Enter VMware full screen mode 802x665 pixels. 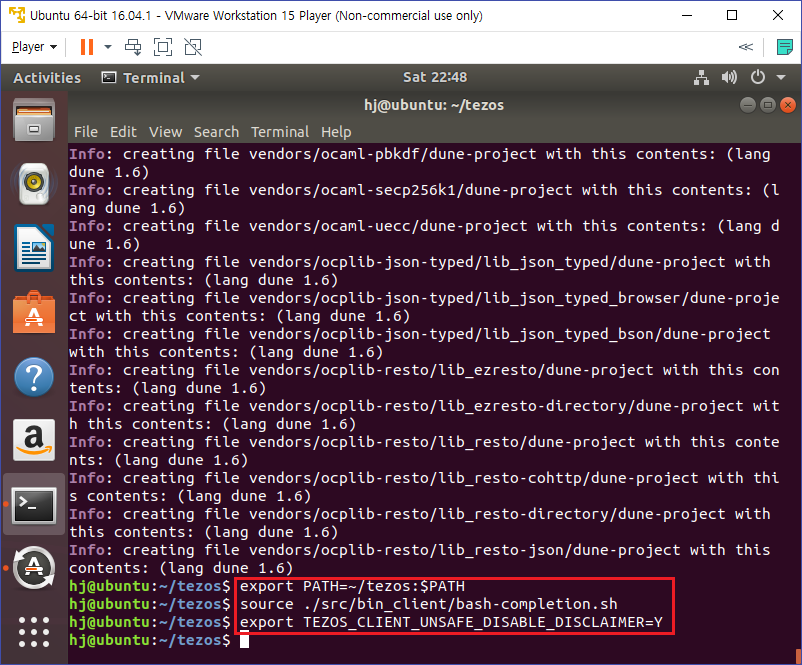pos(163,47)
